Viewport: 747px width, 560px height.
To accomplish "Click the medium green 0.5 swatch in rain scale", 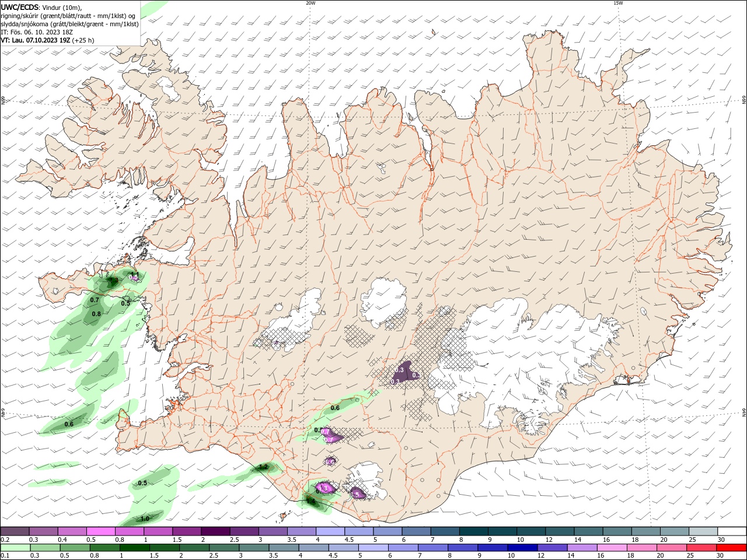I will tap(75, 548).
